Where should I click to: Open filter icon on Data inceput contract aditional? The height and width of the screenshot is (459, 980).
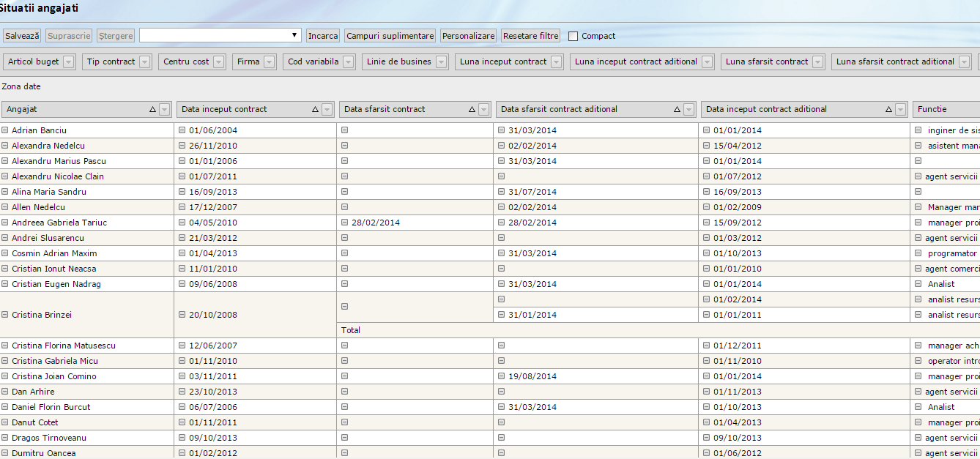pyautogui.click(x=900, y=110)
